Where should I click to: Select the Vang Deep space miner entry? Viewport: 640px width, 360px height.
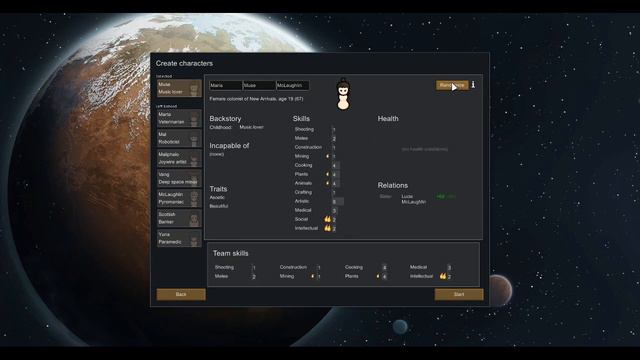pos(180,178)
